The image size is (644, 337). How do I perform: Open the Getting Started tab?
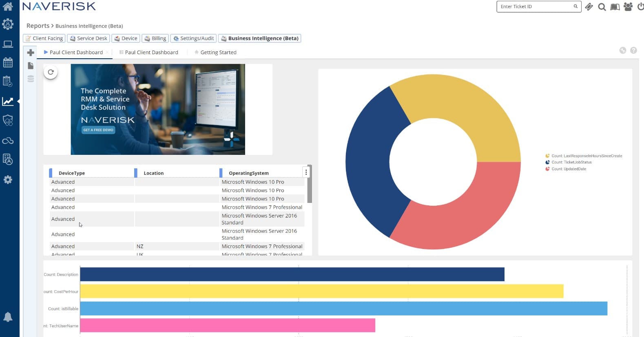point(215,52)
